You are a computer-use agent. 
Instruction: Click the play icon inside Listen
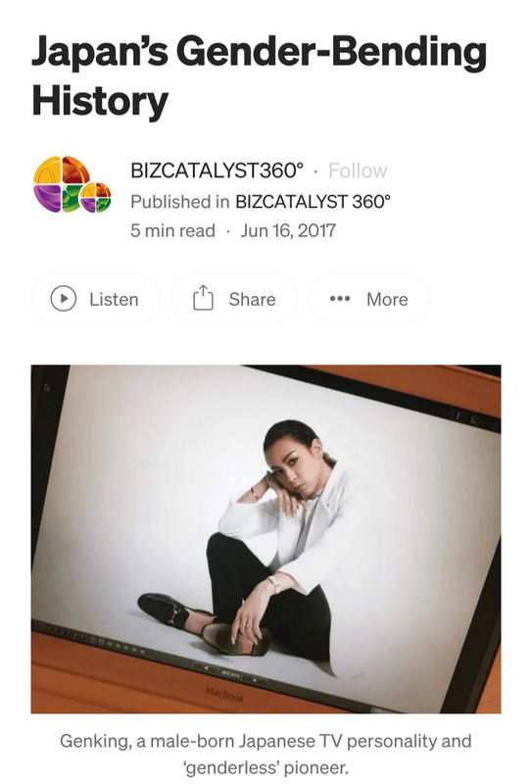[64, 299]
